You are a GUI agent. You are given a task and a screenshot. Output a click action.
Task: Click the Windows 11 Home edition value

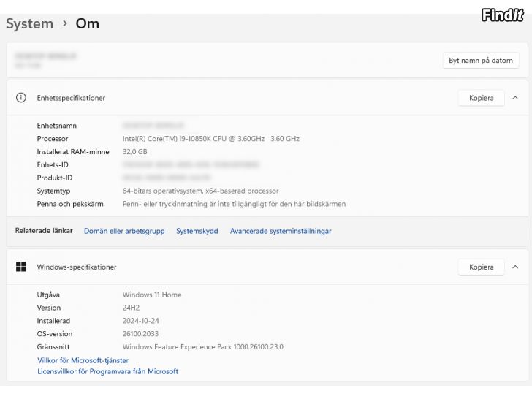click(152, 294)
